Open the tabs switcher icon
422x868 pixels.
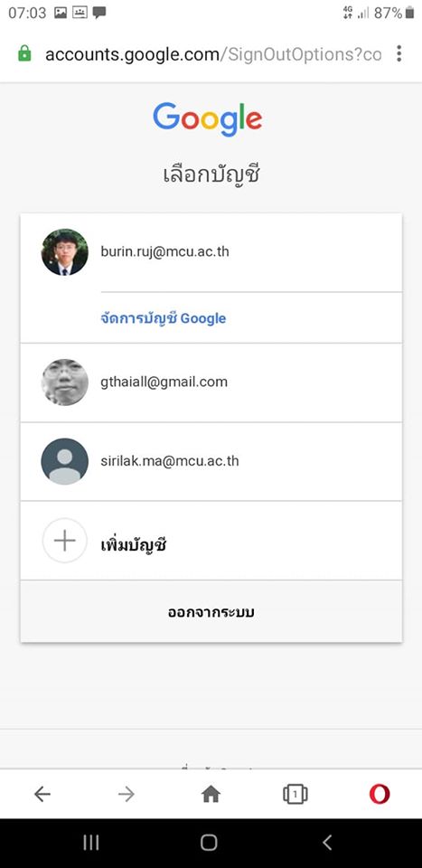pyautogui.click(x=295, y=795)
